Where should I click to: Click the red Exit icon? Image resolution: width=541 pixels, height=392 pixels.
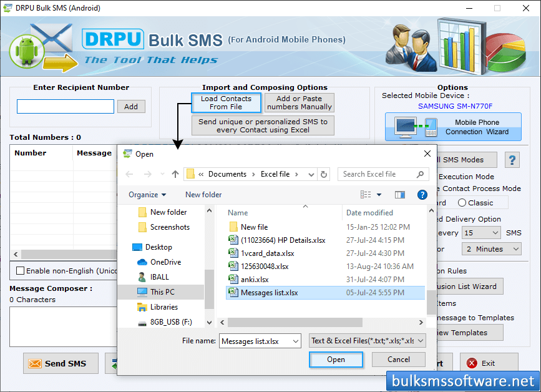pyautogui.click(x=472, y=363)
